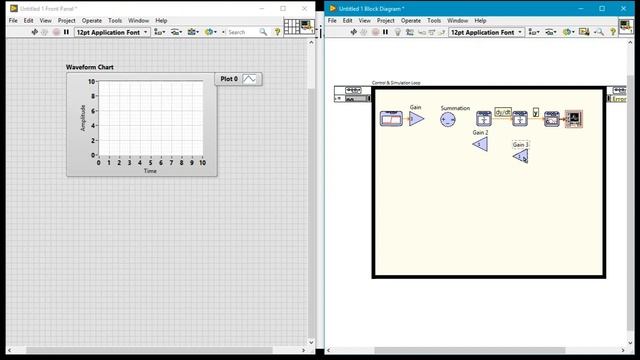Image resolution: width=640 pixels, height=360 pixels.
Task: Click the Summation label
Action: point(455,108)
